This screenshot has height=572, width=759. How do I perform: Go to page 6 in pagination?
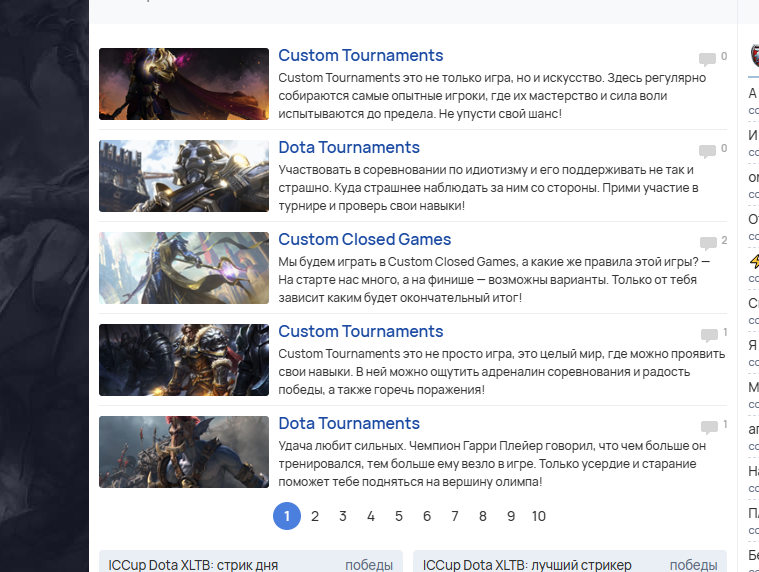coord(427,516)
